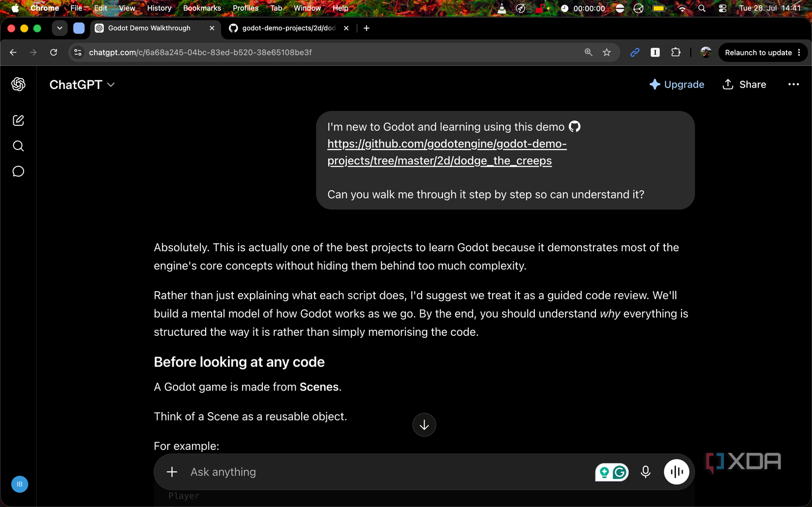Open the Window menu

pyautogui.click(x=307, y=8)
